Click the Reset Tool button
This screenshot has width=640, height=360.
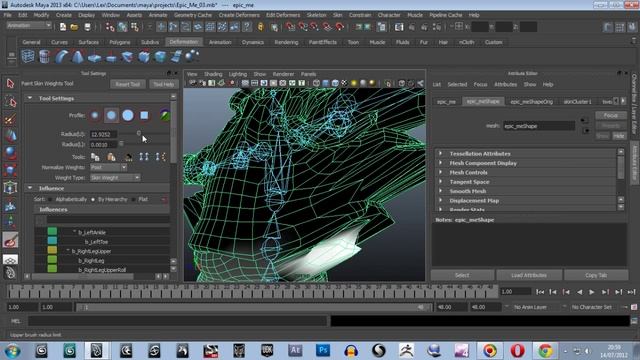pyautogui.click(x=127, y=84)
